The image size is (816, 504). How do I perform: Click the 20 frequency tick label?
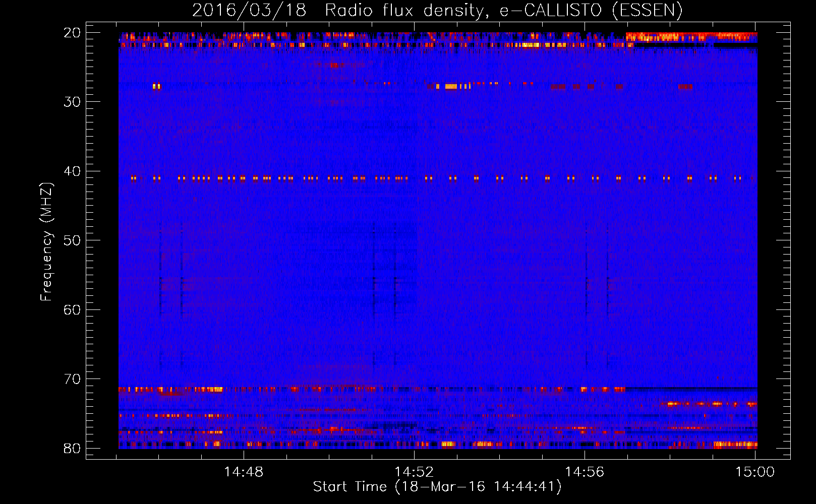[72, 33]
